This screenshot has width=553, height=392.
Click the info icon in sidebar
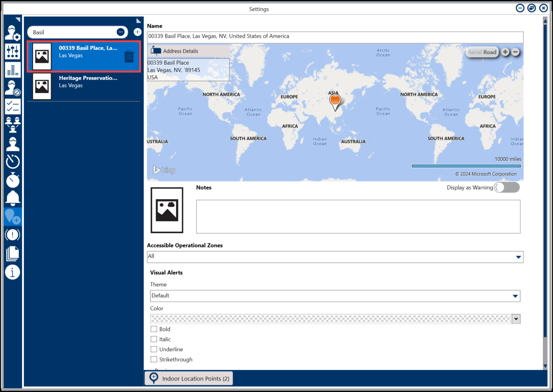pos(12,272)
